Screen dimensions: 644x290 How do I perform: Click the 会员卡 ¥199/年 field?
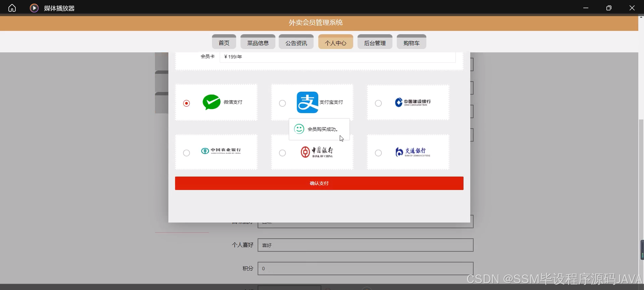point(338,57)
